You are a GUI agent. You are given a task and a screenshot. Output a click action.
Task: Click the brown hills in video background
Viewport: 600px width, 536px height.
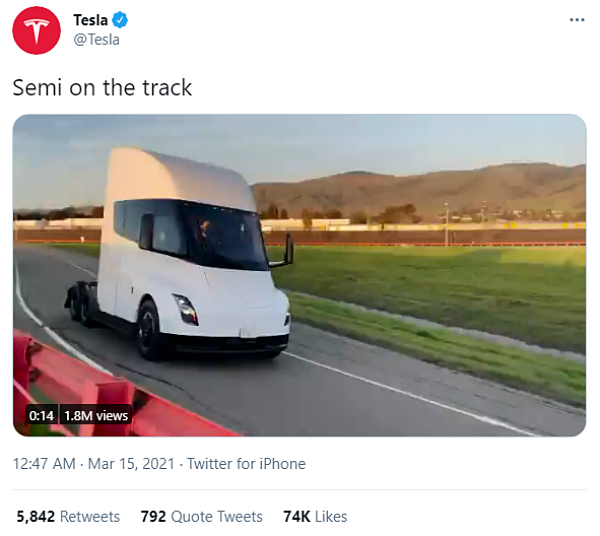[x=421, y=191]
